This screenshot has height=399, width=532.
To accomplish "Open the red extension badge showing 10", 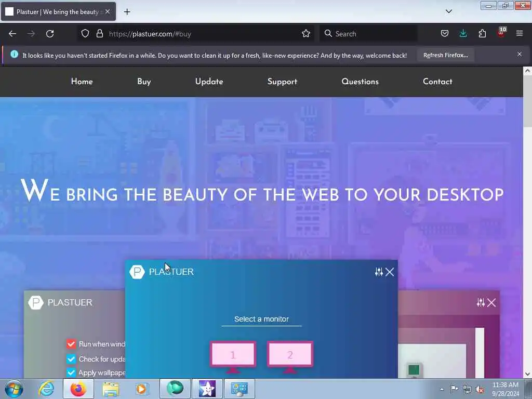I will coord(501,33).
